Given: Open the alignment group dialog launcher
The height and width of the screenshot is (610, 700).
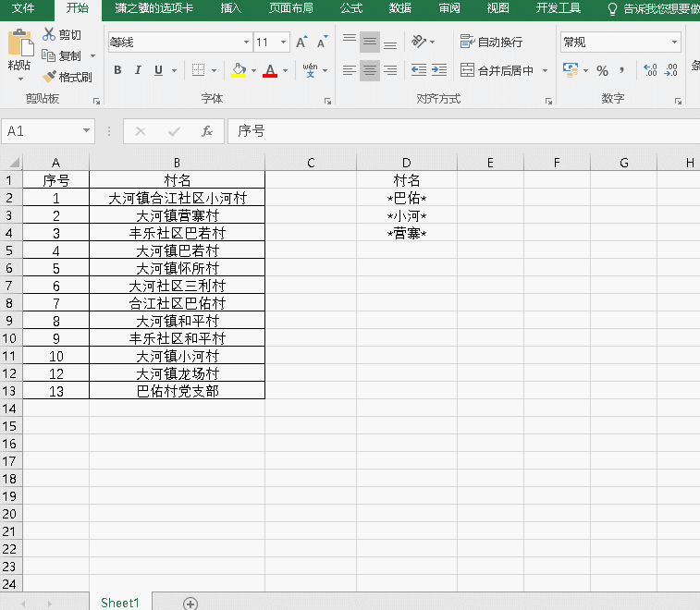Looking at the screenshot, I should (x=548, y=102).
